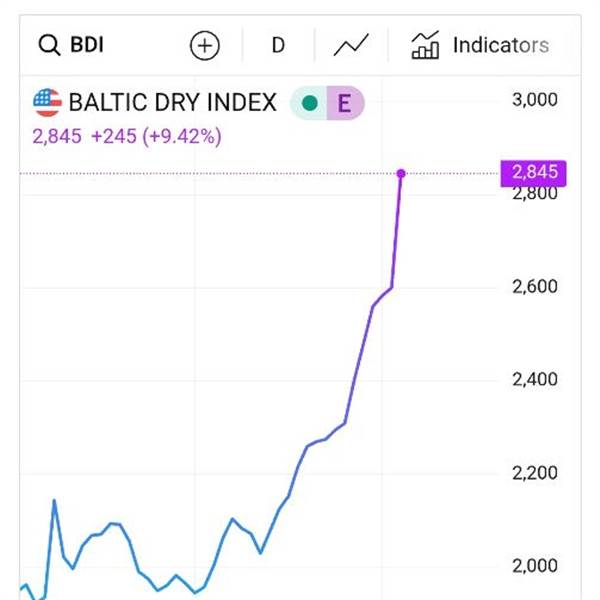600x600 pixels.
Task: Click the 2,845 legend value under the title
Action: point(57,136)
